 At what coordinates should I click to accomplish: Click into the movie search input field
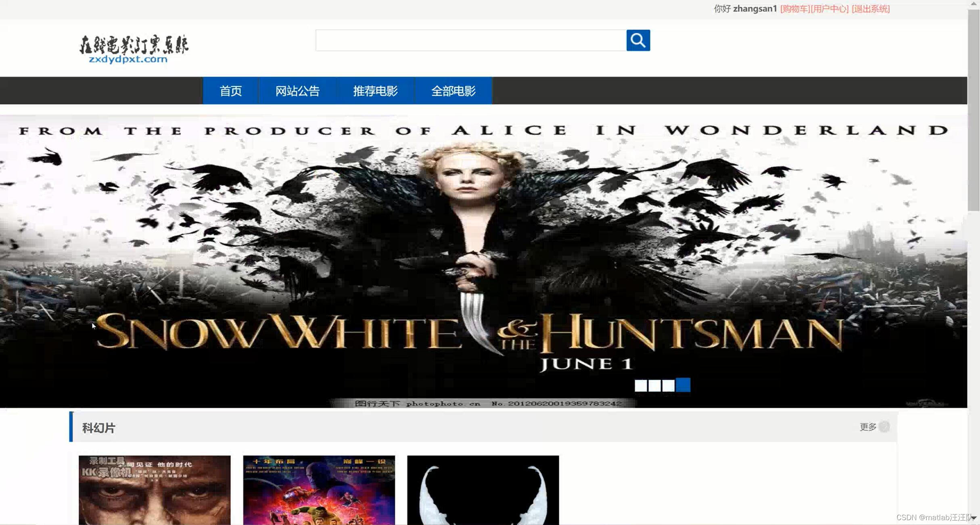(471, 40)
